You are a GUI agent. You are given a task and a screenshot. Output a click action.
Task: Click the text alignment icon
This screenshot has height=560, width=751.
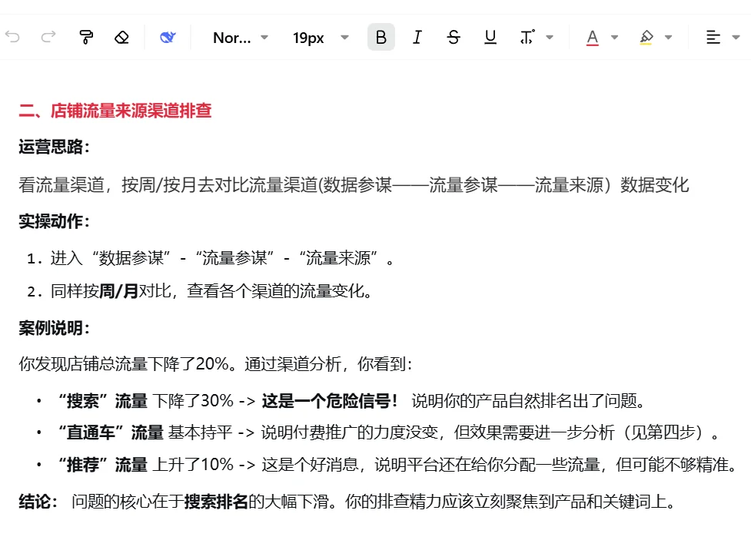pos(713,37)
